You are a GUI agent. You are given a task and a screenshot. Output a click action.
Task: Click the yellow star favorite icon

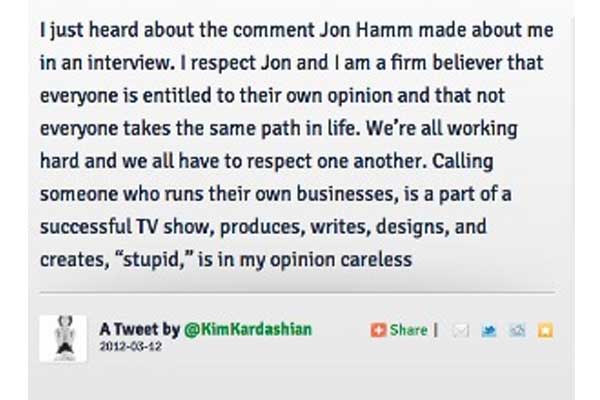[545, 330]
